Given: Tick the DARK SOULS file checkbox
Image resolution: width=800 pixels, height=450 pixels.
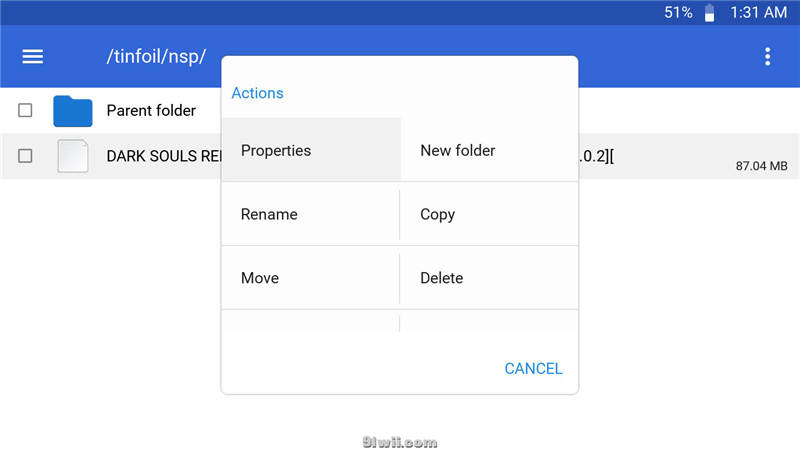Looking at the screenshot, I should click(x=25, y=156).
